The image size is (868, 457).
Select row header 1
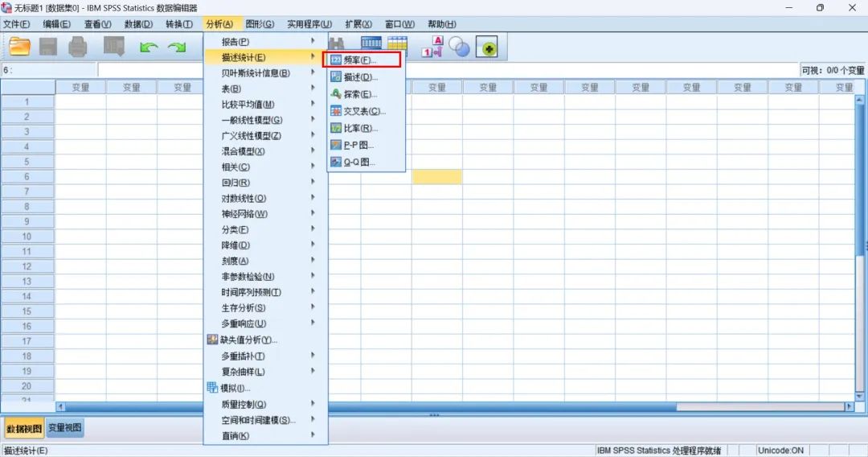pyautogui.click(x=27, y=102)
